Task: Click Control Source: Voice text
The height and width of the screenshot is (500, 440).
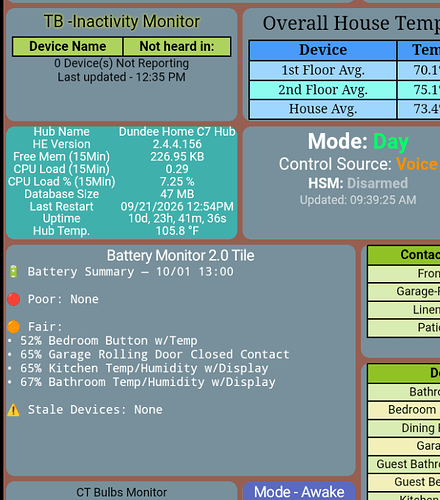Action: tap(358, 164)
